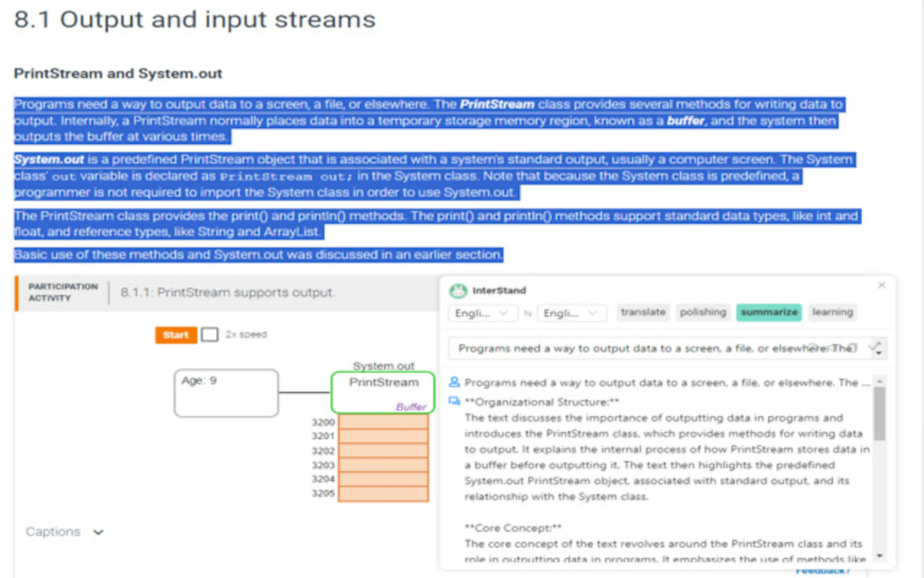
Task: Open the source language English dropdown
Action: coord(483,313)
